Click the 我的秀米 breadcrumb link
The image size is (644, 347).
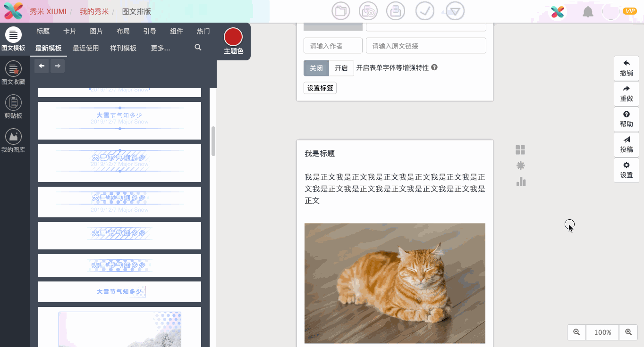(x=94, y=11)
